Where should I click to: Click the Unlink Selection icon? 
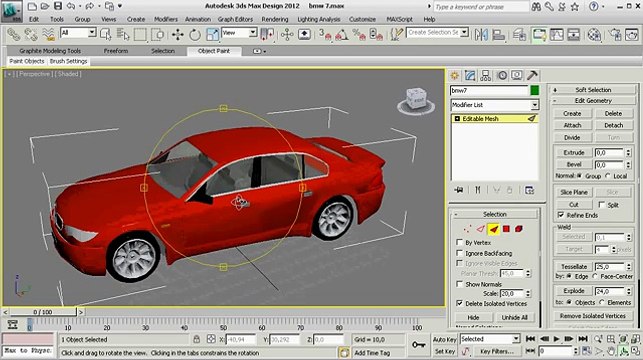pos(31,35)
